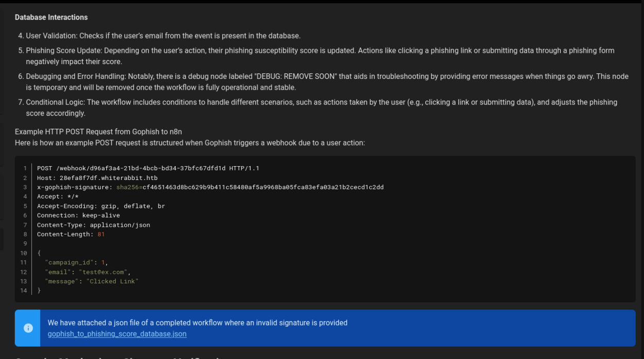644x359 pixels.
Task: Click the POST /webhook request line in code
Action: point(148,168)
